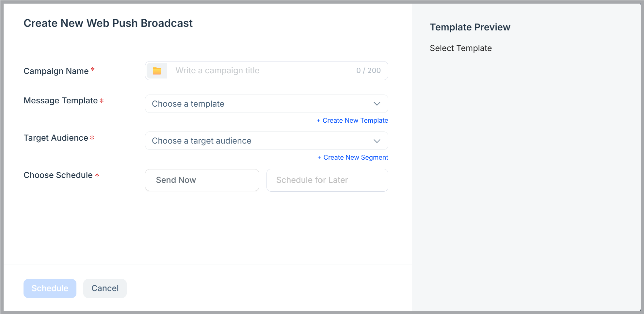Image resolution: width=644 pixels, height=314 pixels.
Task: Click the "Create New Web Push Broadcast" title
Action: (108, 23)
